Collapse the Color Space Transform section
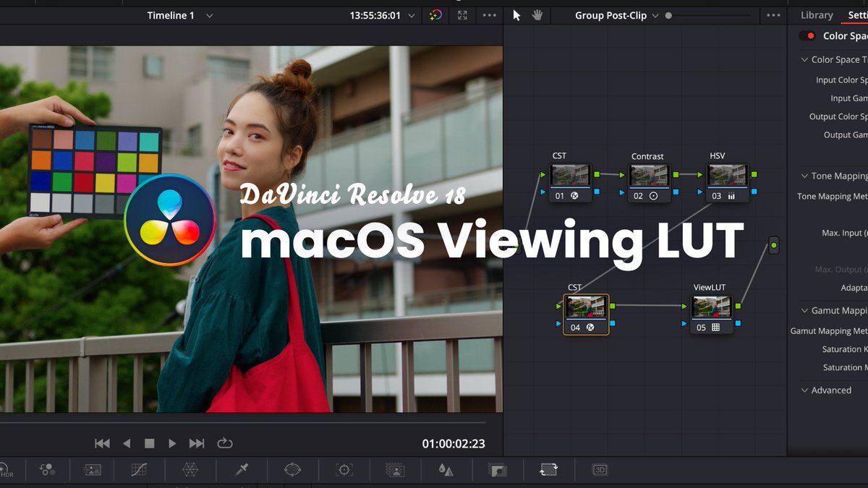This screenshot has height=488, width=868. [805, 60]
